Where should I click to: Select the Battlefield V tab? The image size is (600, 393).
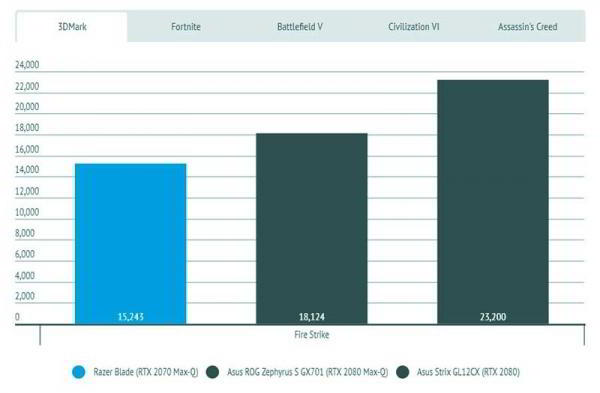(300, 26)
